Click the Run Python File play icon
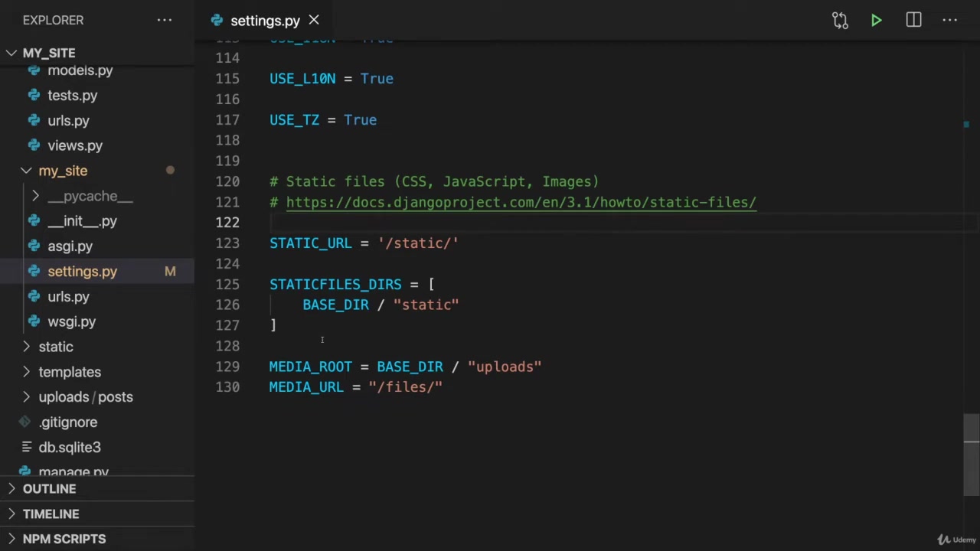980x551 pixels. pyautogui.click(x=877, y=21)
